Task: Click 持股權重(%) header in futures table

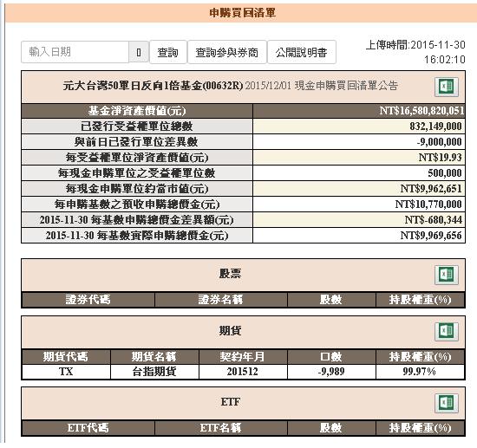Action: 420,357
